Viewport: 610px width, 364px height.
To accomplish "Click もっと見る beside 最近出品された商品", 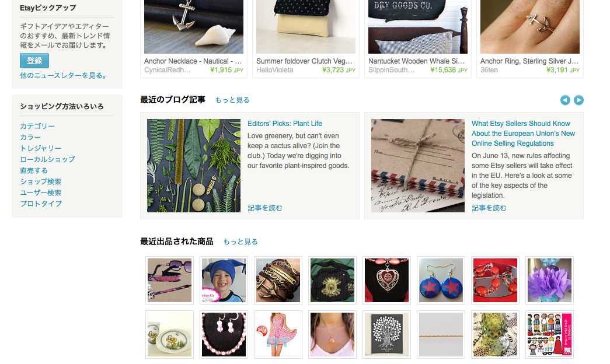I will pos(240,242).
